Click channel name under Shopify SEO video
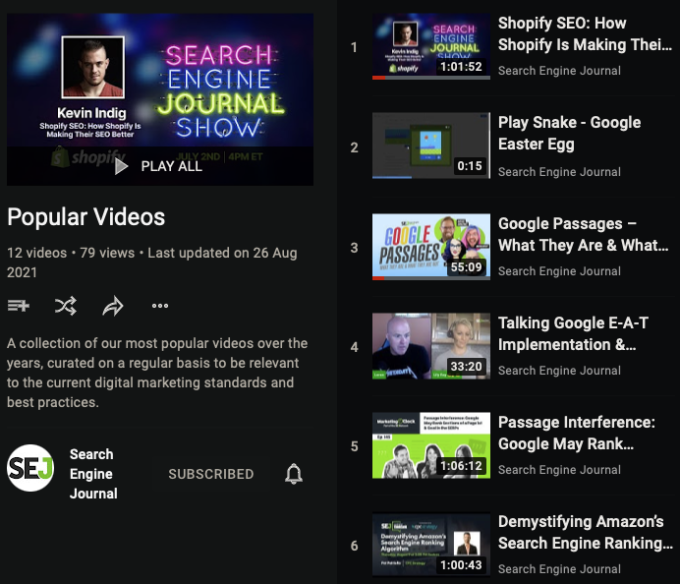Viewport: 680px width, 584px height. (x=559, y=71)
